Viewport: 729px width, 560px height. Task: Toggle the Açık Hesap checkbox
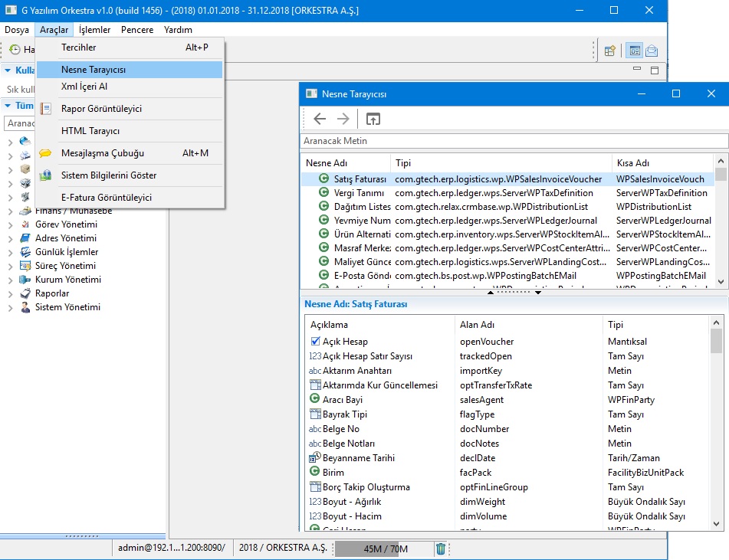click(315, 342)
